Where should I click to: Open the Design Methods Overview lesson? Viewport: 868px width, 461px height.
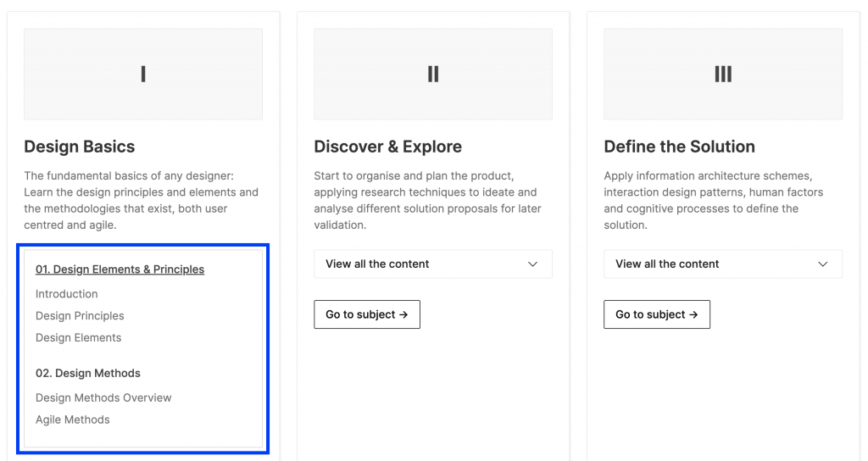click(x=103, y=397)
